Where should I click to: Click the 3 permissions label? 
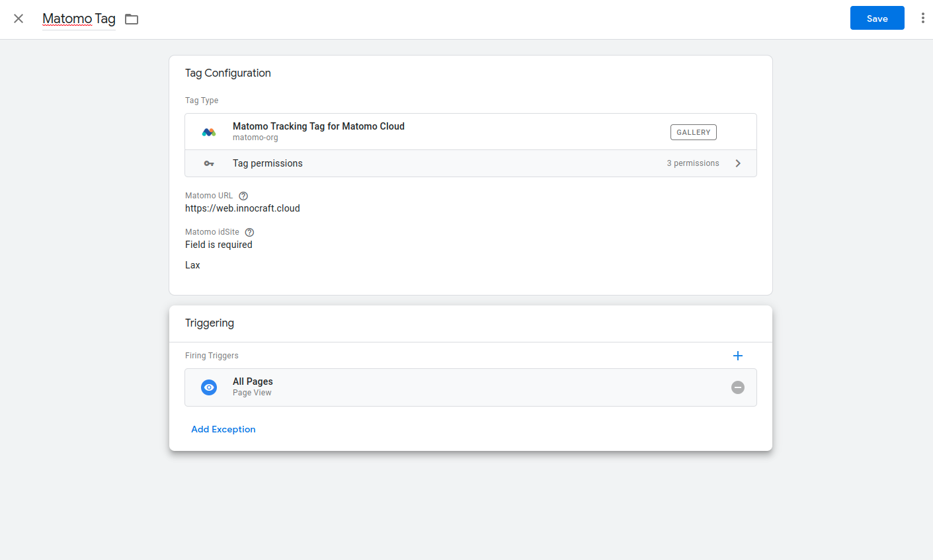[692, 163]
